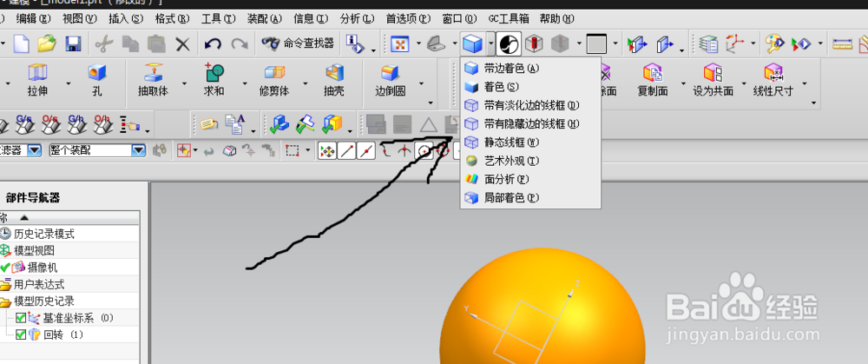Screen dimensions: 868x364
Task: Open the 帮助 menu
Action: (557, 19)
